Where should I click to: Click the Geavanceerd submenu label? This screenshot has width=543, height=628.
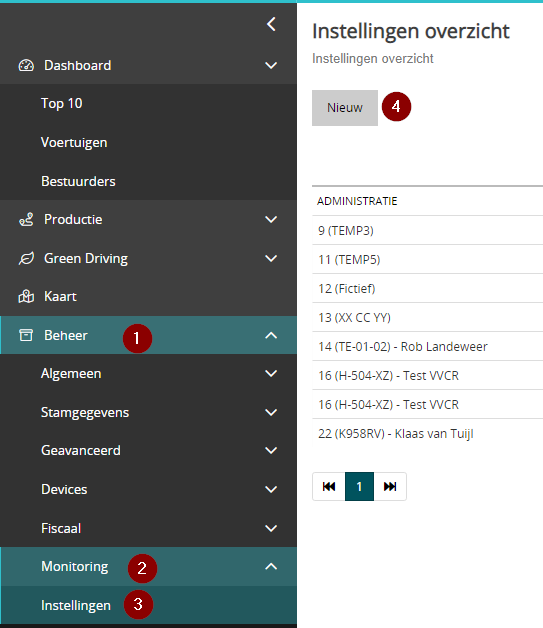(x=80, y=451)
